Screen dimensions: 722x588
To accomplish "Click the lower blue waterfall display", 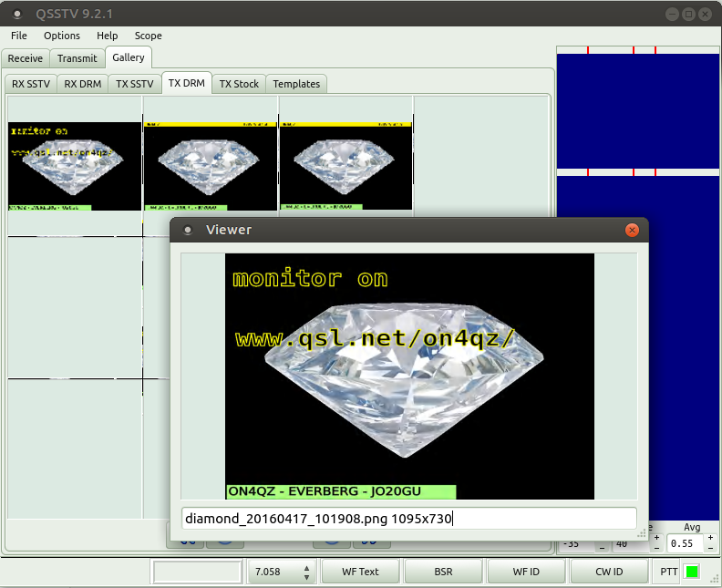I will pyautogui.click(x=685, y=348).
